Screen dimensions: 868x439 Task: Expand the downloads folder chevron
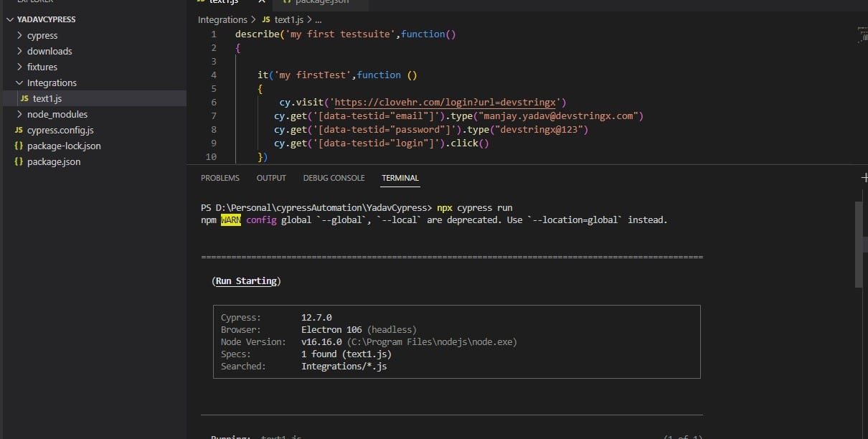[x=19, y=51]
